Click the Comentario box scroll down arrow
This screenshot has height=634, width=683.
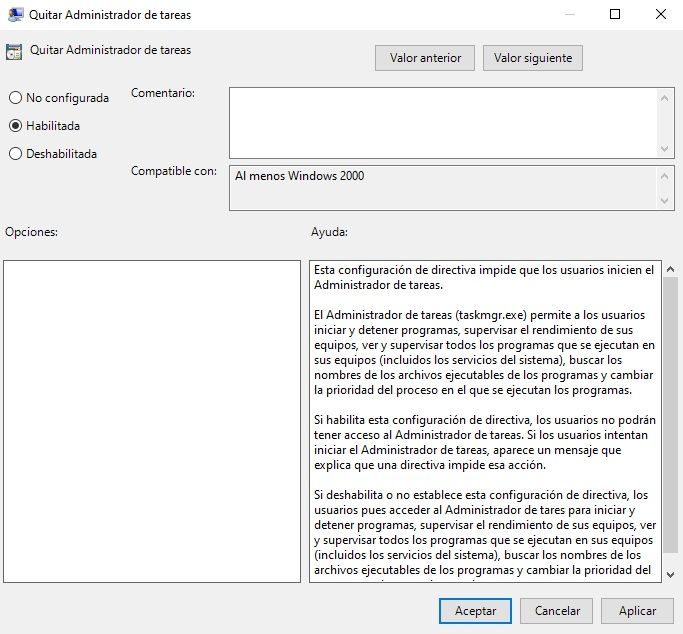tap(666, 147)
